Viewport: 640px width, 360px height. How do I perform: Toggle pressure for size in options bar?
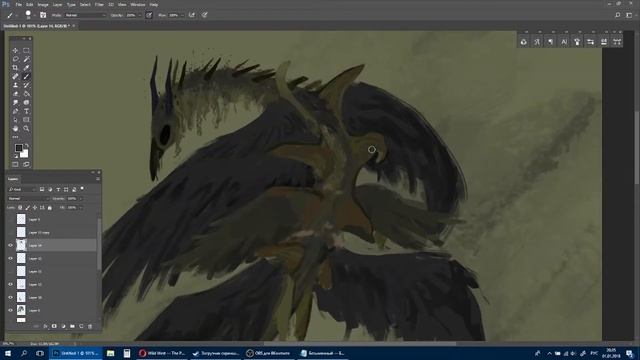pyautogui.click(x=204, y=15)
